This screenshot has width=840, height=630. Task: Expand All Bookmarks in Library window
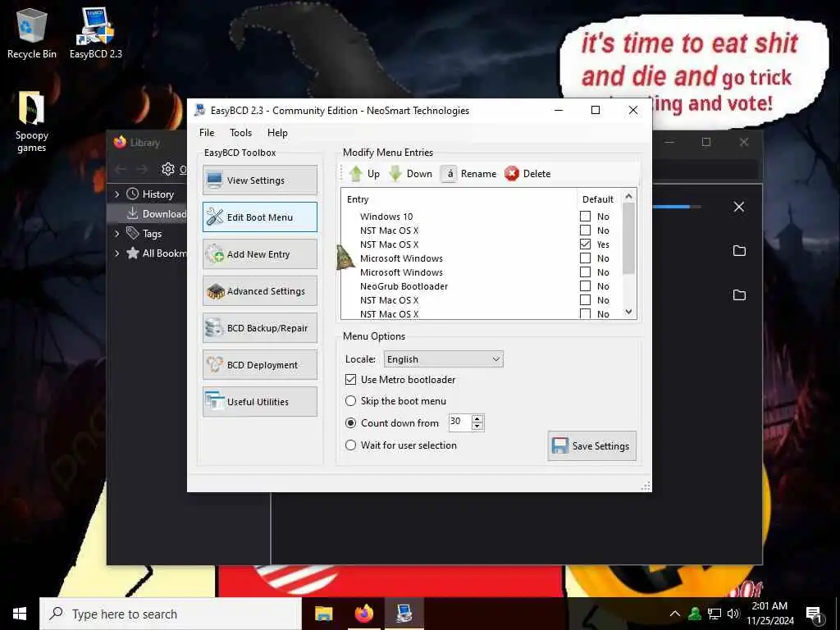pyautogui.click(x=116, y=253)
